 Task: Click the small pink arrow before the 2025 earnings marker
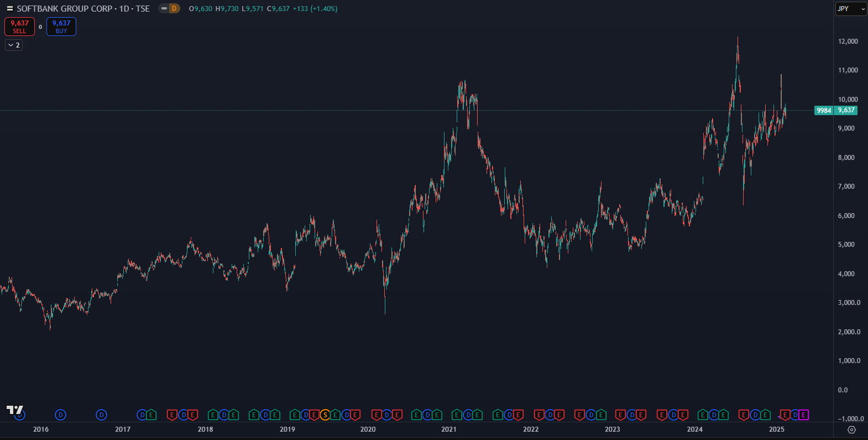[779, 416]
